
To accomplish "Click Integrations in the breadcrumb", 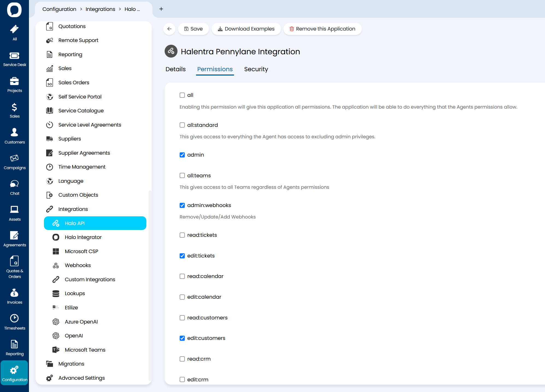I will tap(100, 9).
